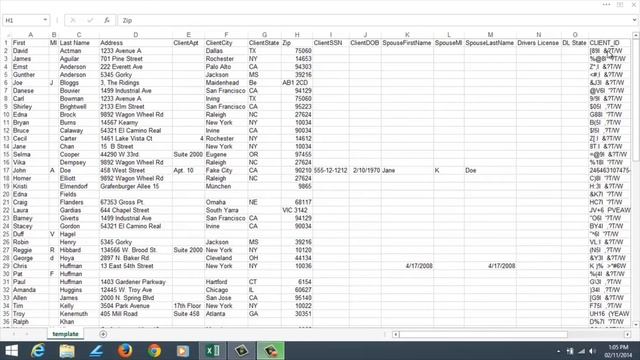Open Ribbon Display Options icon
640x360 pixels.
point(620,4)
